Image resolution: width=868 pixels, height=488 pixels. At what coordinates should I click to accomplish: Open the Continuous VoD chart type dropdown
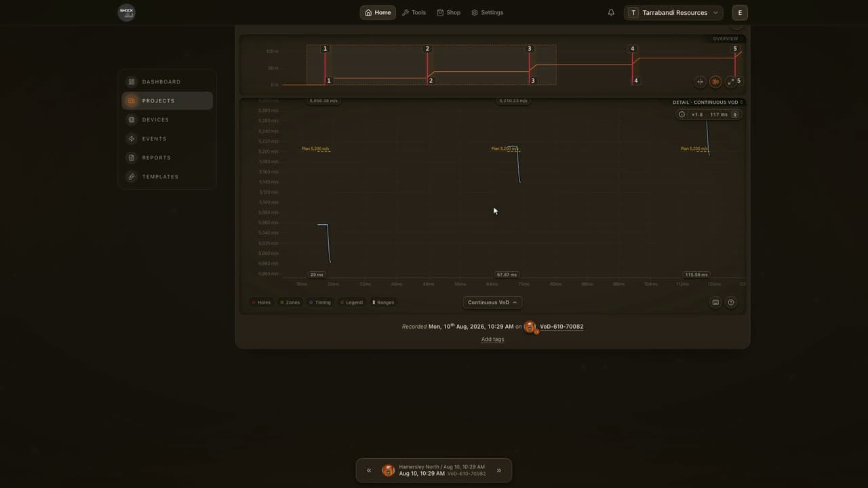point(492,302)
